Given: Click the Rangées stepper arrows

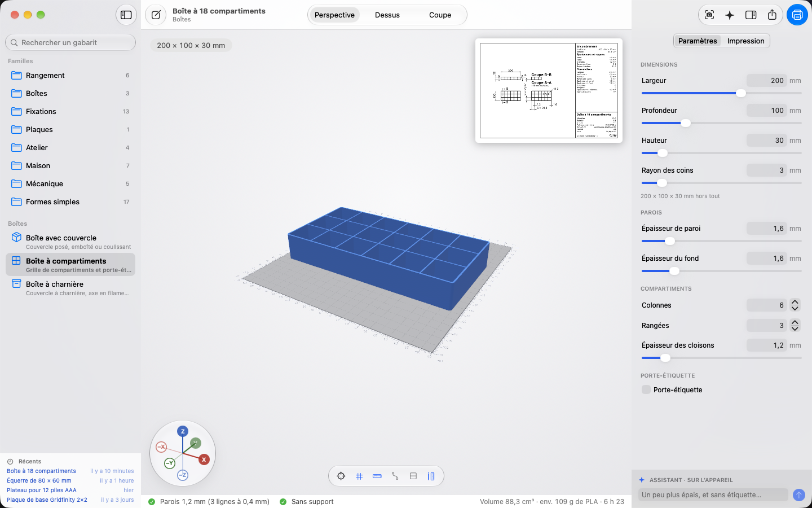Looking at the screenshot, I should tap(795, 326).
